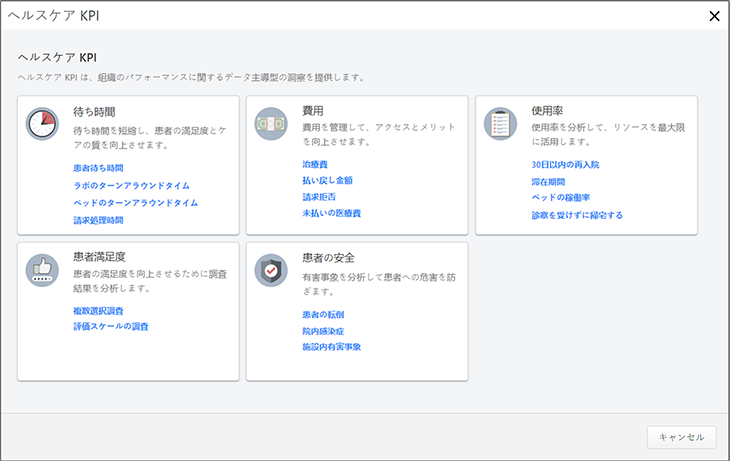Open the 請求拒否 link

pos(320,197)
